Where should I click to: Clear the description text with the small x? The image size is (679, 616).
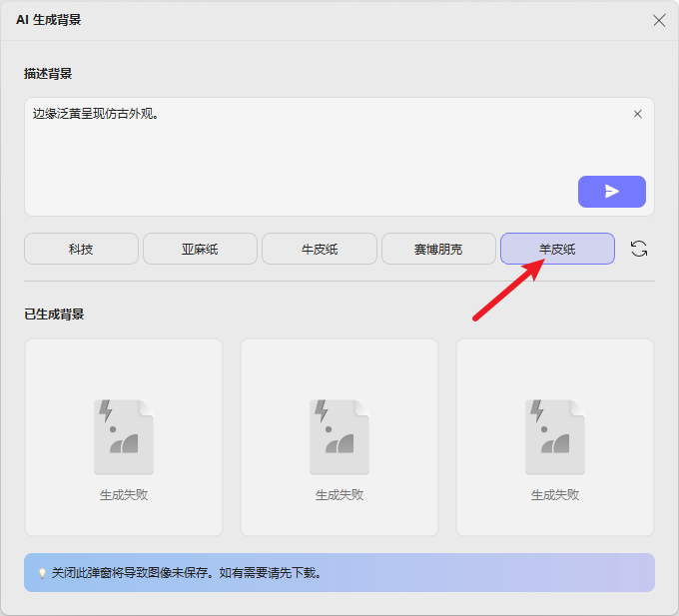point(638,114)
